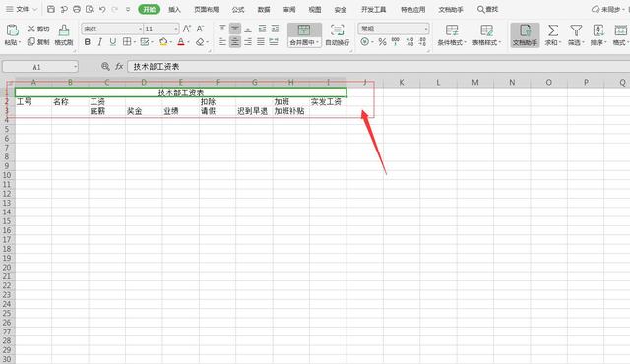The height and width of the screenshot is (364, 630).
Task: Expand the font name dropdown (宋体)
Action: [140, 29]
